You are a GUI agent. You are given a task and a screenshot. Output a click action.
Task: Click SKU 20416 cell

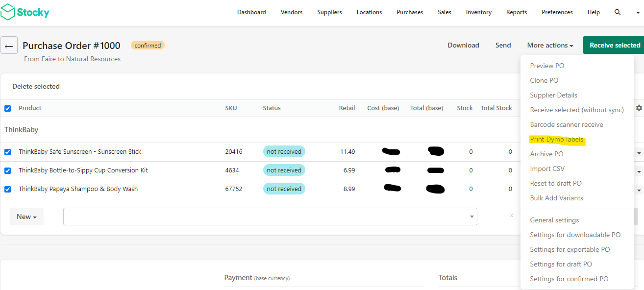coord(234,152)
